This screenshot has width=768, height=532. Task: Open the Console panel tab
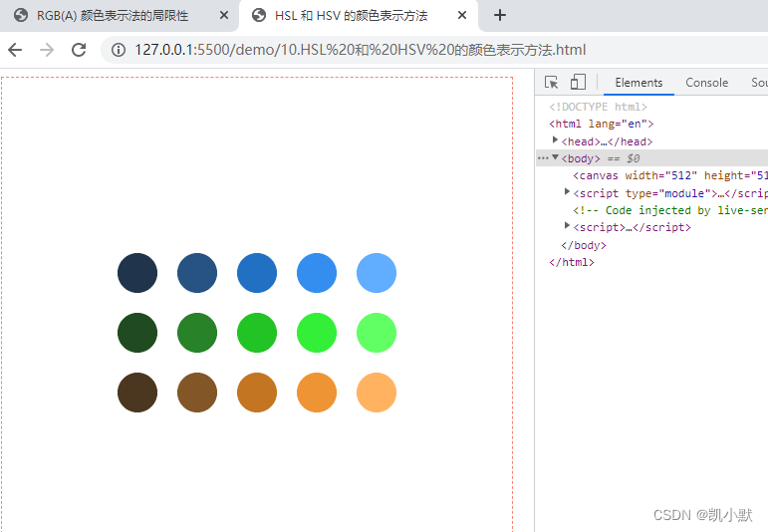706,83
